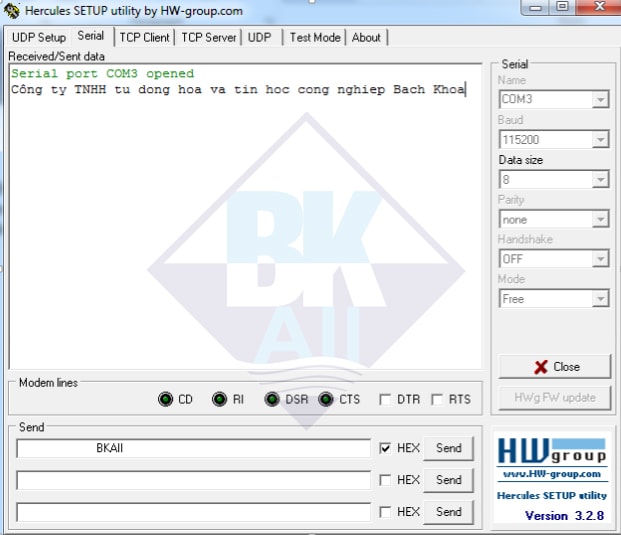Click the third empty send input field
This screenshot has width=621, height=535.
click(193, 512)
